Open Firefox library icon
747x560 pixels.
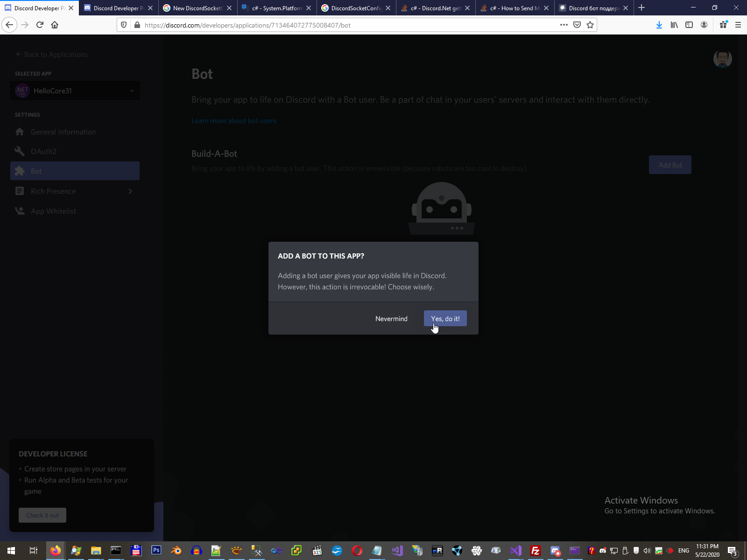674,25
